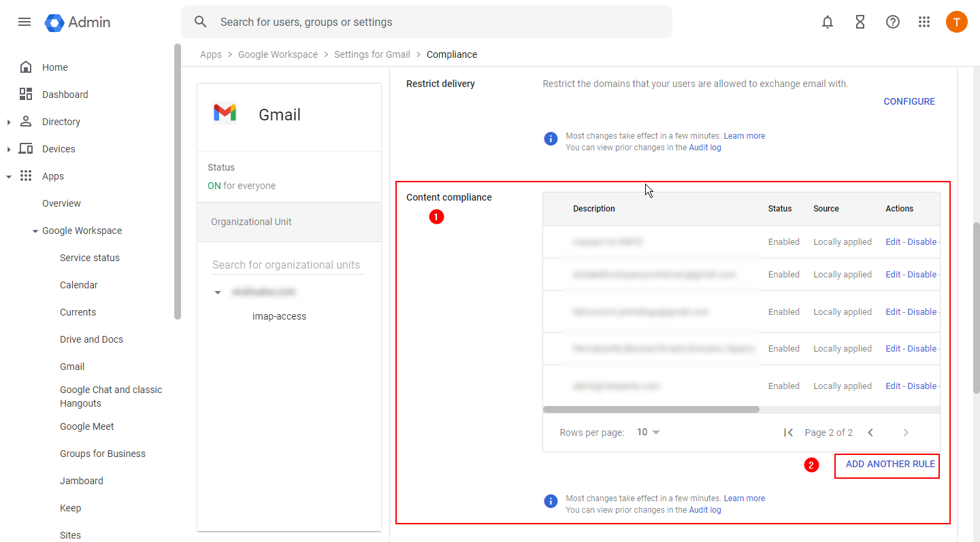Click the organizational units search field

tap(286, 265)
